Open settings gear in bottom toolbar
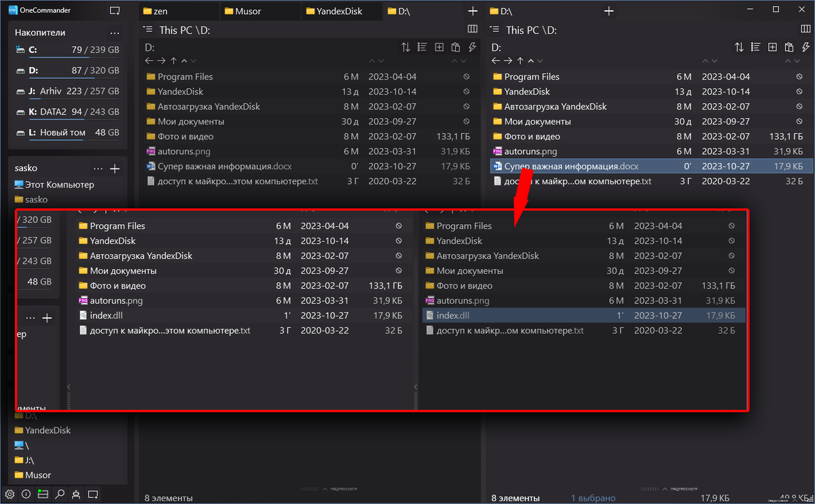The image size is (815, 504). pyautogui.click(x=10, y=494)
